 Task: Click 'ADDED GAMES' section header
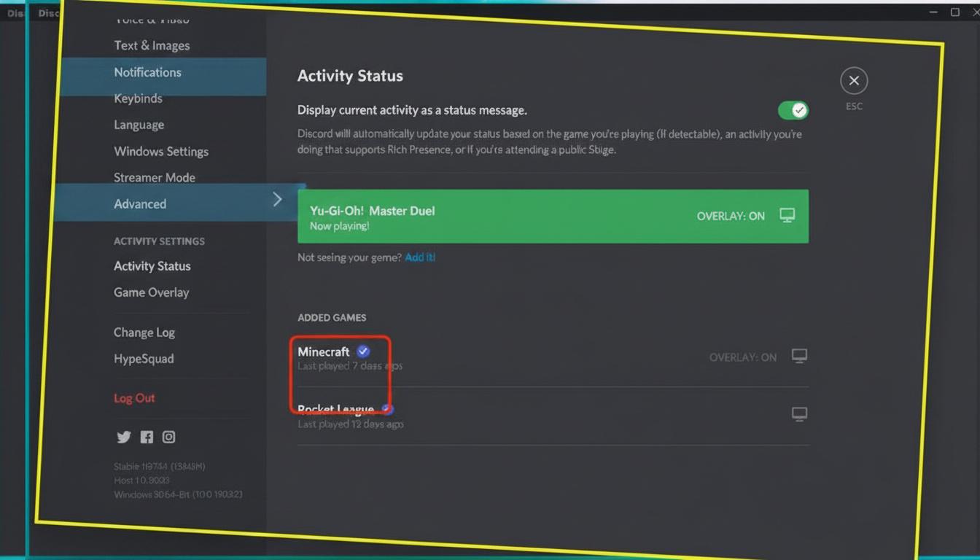[x=332, y=317]
